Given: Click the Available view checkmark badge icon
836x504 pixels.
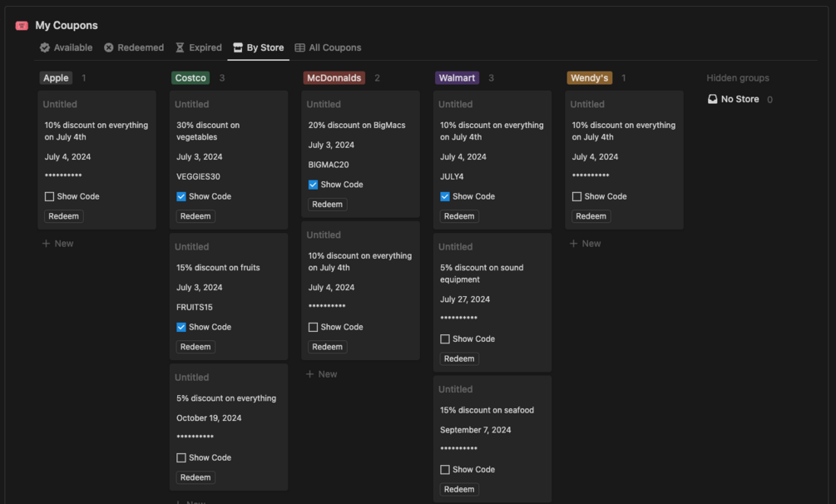Looking at the screenshot, I should tap(45, 48).
